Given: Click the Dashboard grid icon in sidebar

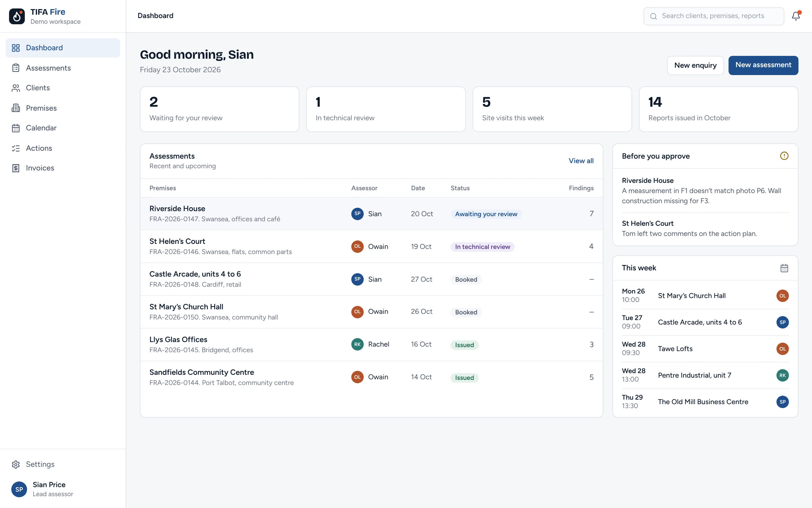Looking at the screenshot, I should [x=16, y=48].
